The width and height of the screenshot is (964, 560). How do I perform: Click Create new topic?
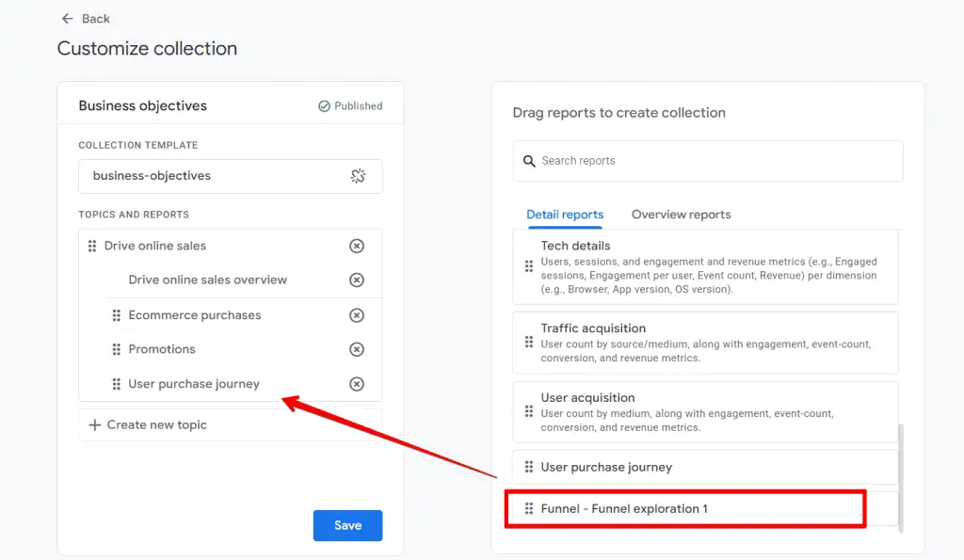[147, 424]
